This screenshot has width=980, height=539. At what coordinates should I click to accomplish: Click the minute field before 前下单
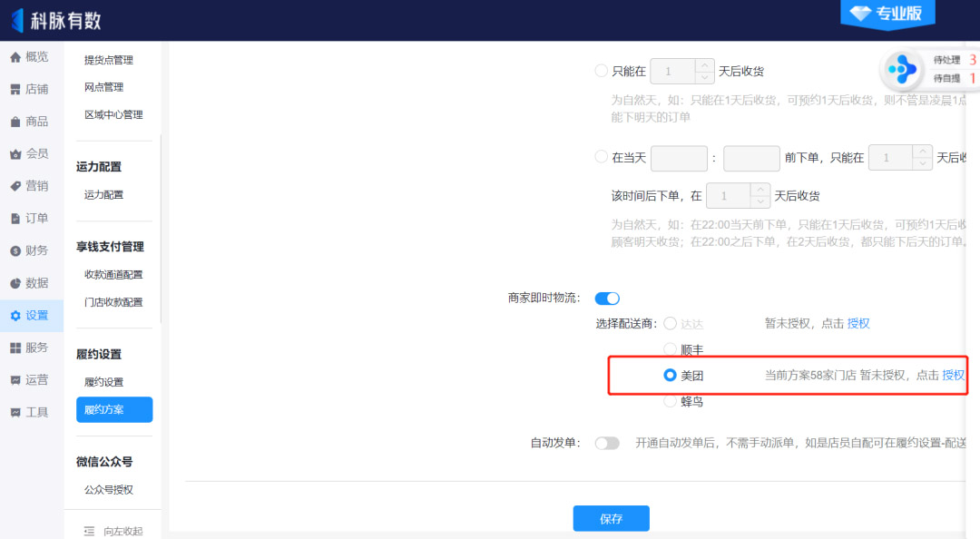click(751, 158)
